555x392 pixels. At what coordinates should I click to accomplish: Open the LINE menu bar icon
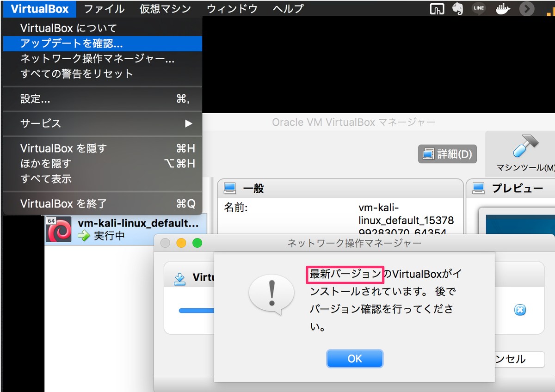pos(478,8)
